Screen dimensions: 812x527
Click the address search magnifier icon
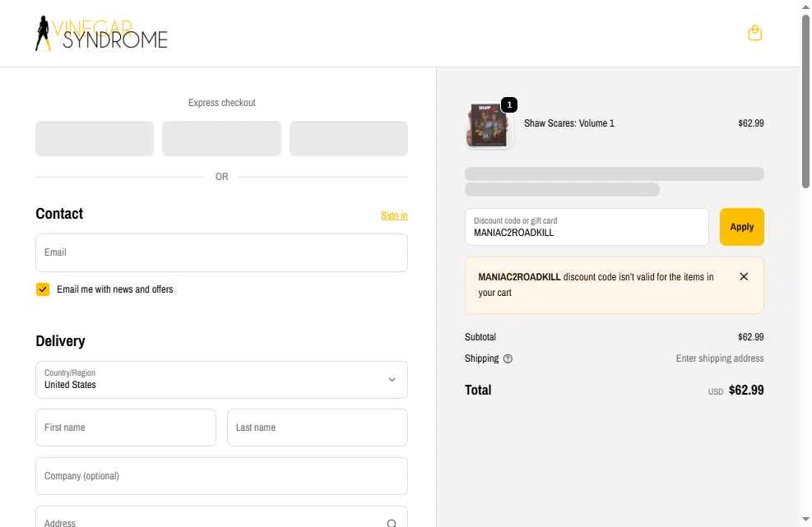click(x=392, y=523)
